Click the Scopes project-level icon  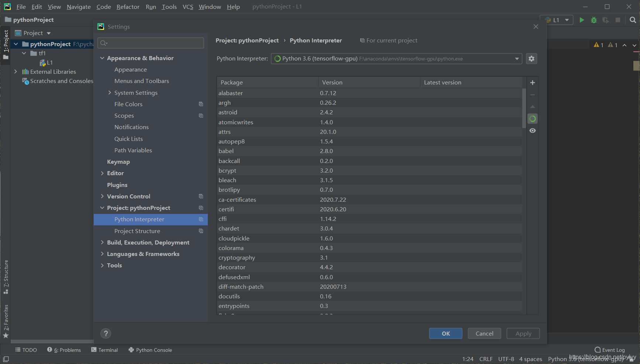coord(201,115)
